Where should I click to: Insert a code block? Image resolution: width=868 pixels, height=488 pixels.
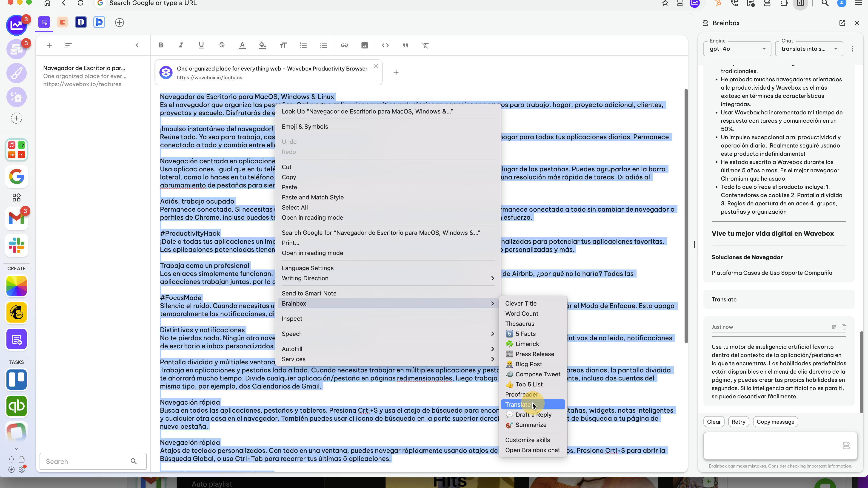[x=385, y=45]
